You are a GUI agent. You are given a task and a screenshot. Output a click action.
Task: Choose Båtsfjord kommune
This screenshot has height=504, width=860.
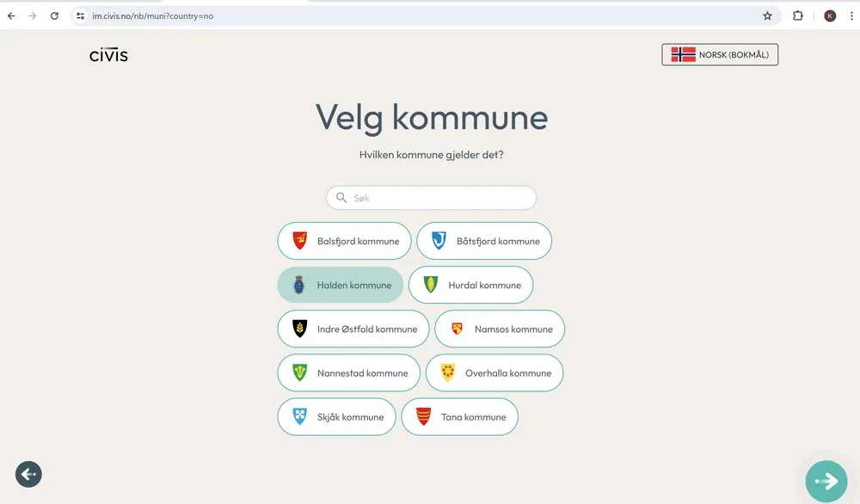[484, 241]
